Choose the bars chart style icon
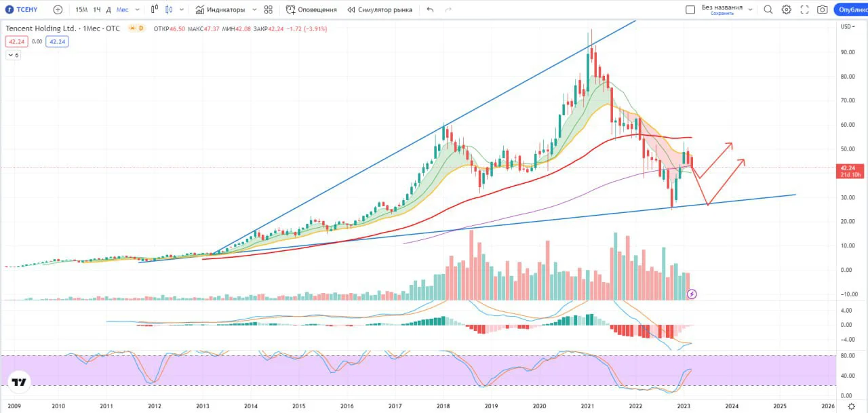 [155, 9]
